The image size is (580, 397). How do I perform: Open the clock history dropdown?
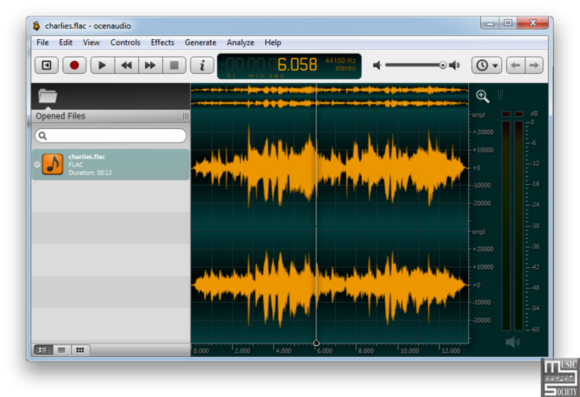[486, 65]
